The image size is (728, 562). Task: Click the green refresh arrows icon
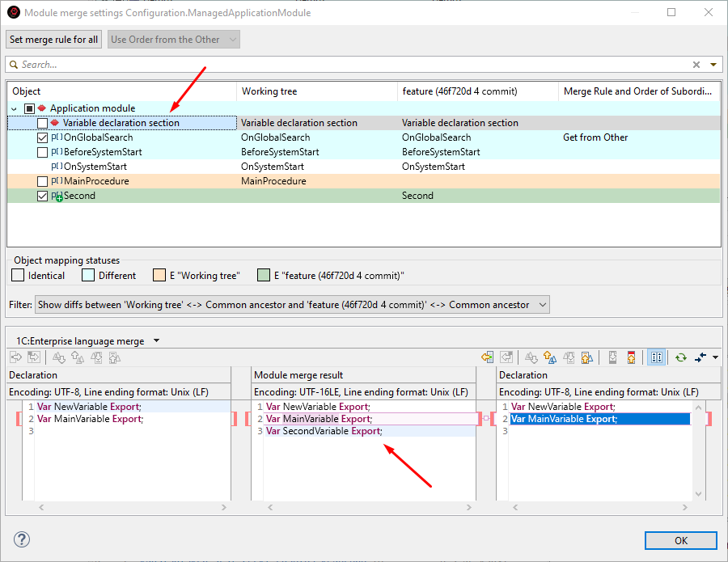pyautogui.click(x=680, y=357)
